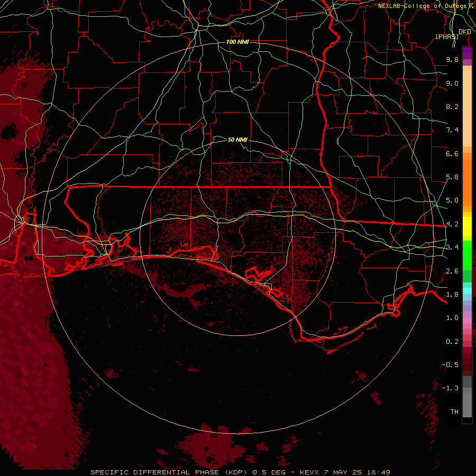
Task: Click the 0.2 value on the scale
Action: coord(452,342)
